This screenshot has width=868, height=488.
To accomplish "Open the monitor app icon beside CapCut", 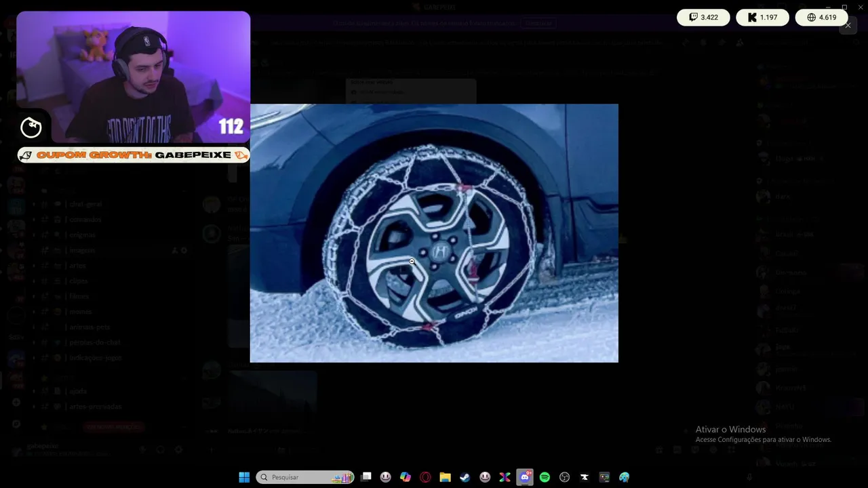I will coord(604,477).
